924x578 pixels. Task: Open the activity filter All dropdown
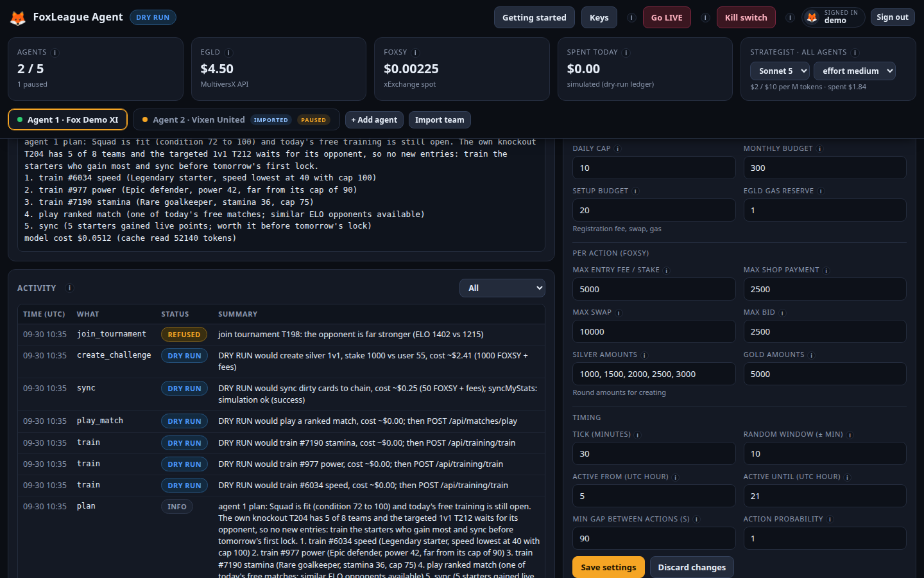pos(502,288)
